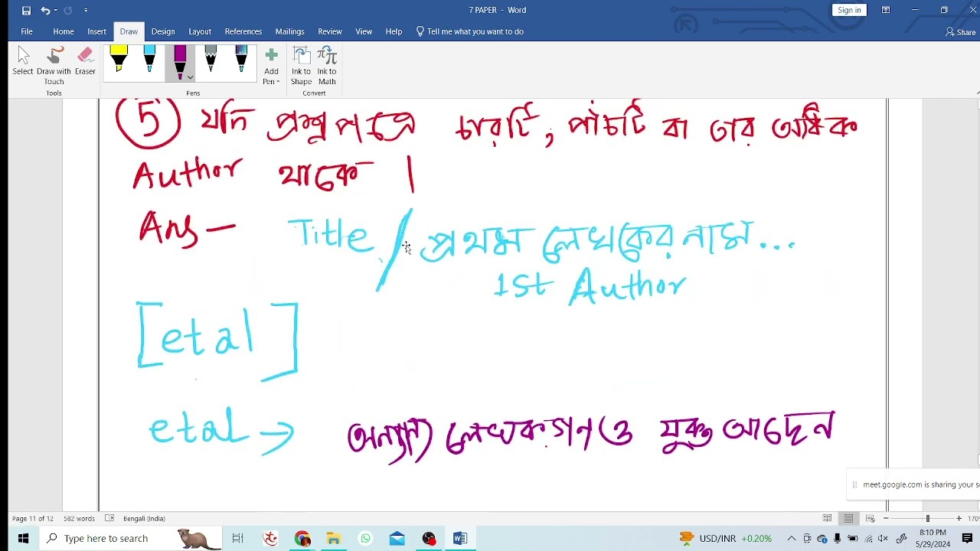This screenshot has width=980, height=551.
Task: Click the zoom in plus button
Action: 959,518
